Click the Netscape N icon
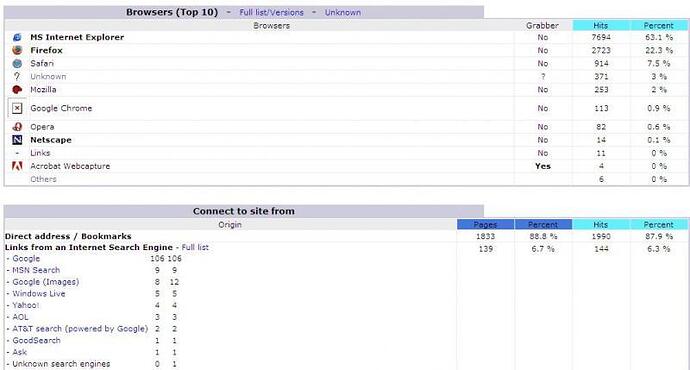Screen dimensions: 690x370 click(x=17, y=140)
